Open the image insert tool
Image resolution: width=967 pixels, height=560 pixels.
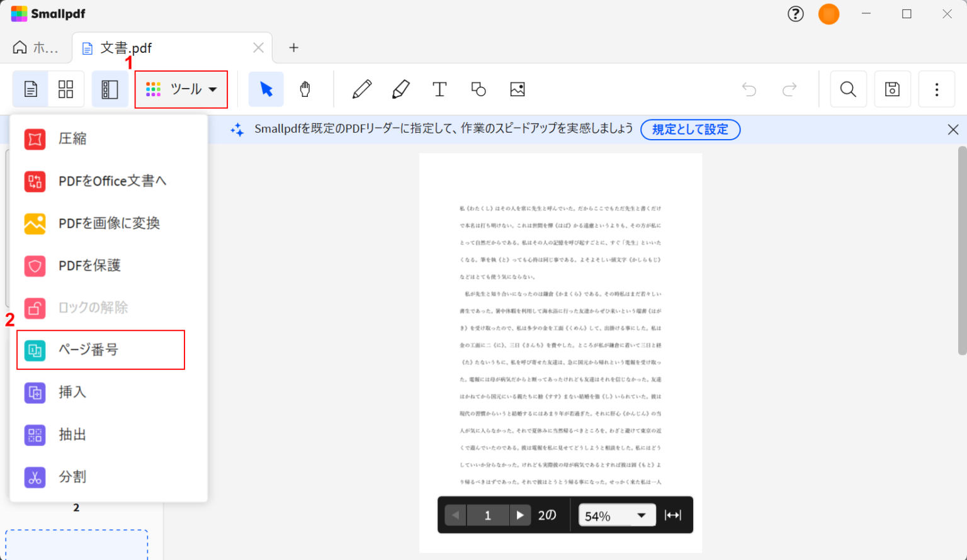[x=517, y=89]
